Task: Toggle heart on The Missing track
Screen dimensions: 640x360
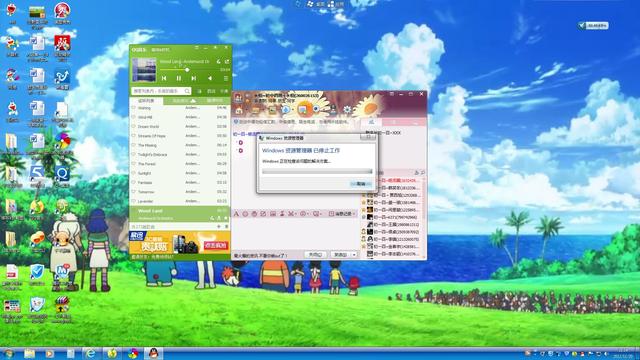Action: coord(133,145)
